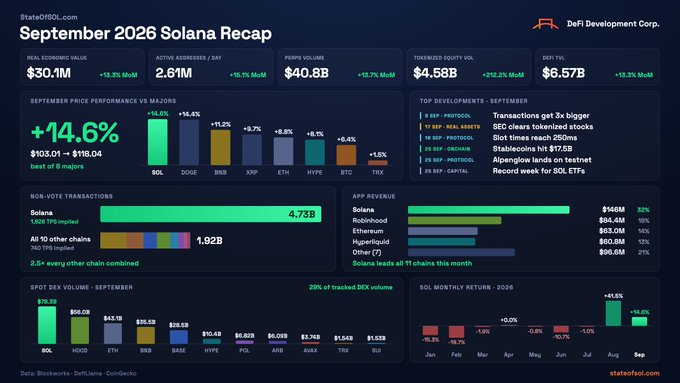Click the Alpenglow lands on testnet headline
The width and height of the screenshot is (680, 383).
542,160
